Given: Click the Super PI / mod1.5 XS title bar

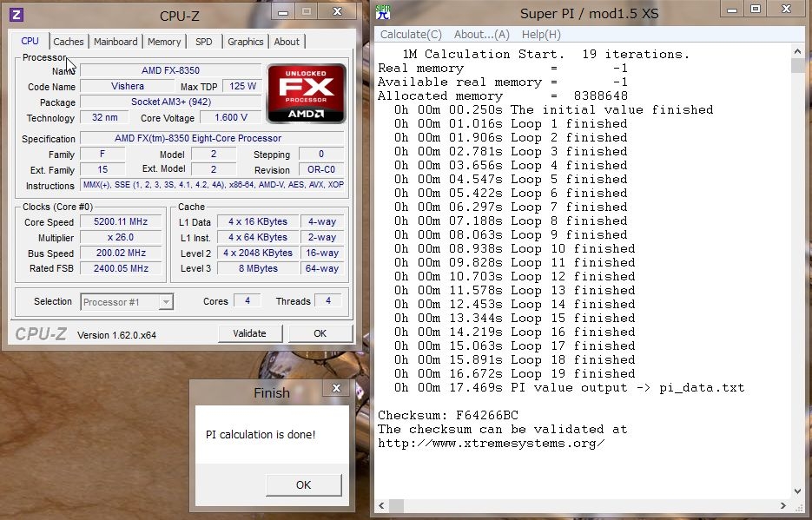Looking at the screenshot, I should [x=590, y=13].
